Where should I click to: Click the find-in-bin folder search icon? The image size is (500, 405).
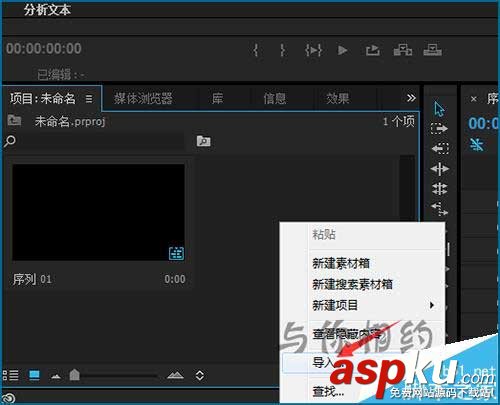(204, 141)
